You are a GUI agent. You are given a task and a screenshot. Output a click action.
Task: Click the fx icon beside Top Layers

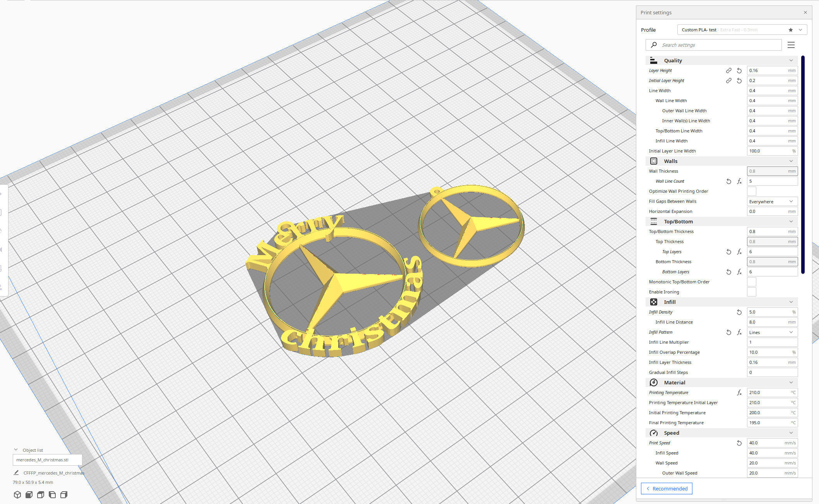click(x=739, y=252)
